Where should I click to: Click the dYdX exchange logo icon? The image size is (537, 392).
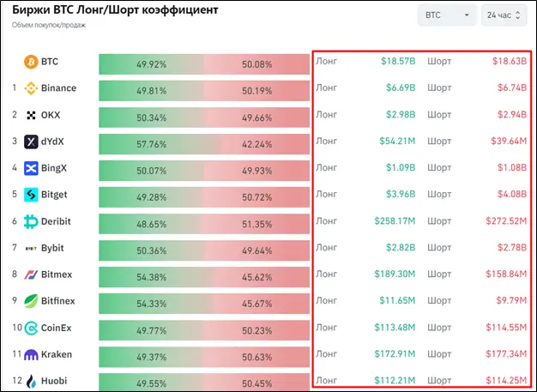30,142
